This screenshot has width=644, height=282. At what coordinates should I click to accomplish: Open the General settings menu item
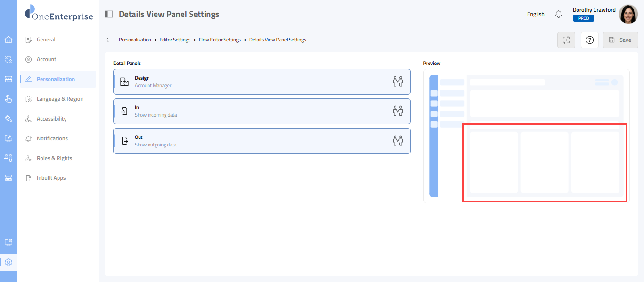tap(46, 40)
